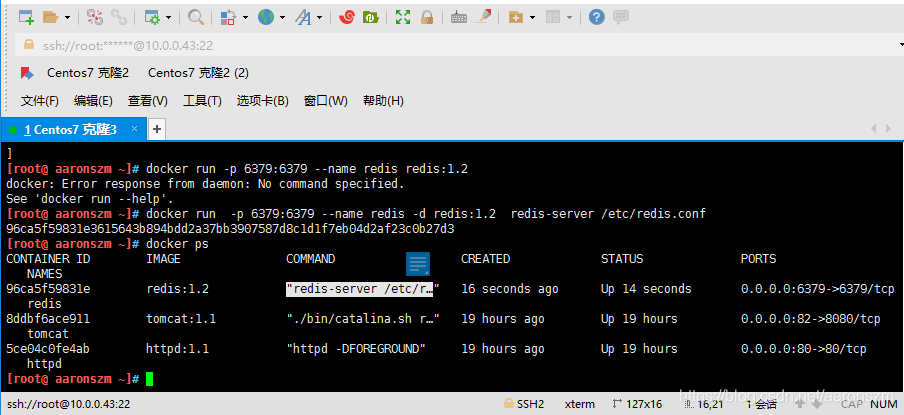Open Help with blue question mark icon
Viewport: 904px width, 415px height.
tap(597, 17)
